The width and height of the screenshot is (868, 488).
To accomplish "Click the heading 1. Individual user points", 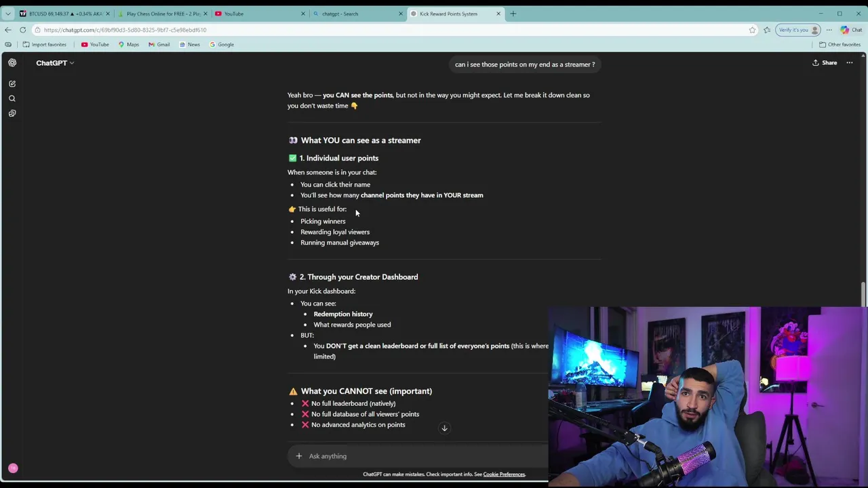I will click(339, 158).
